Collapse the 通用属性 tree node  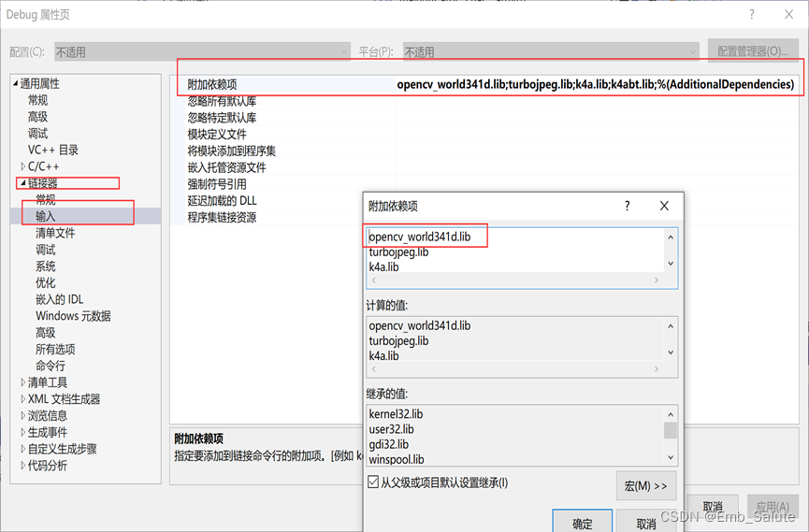(x=16, y=83)
